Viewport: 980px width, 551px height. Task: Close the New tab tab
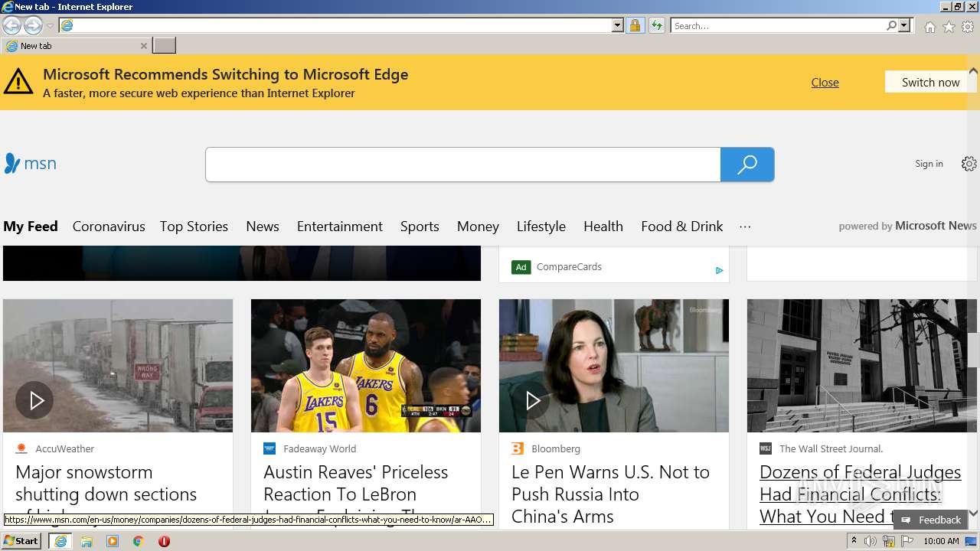tap(143, 46)
